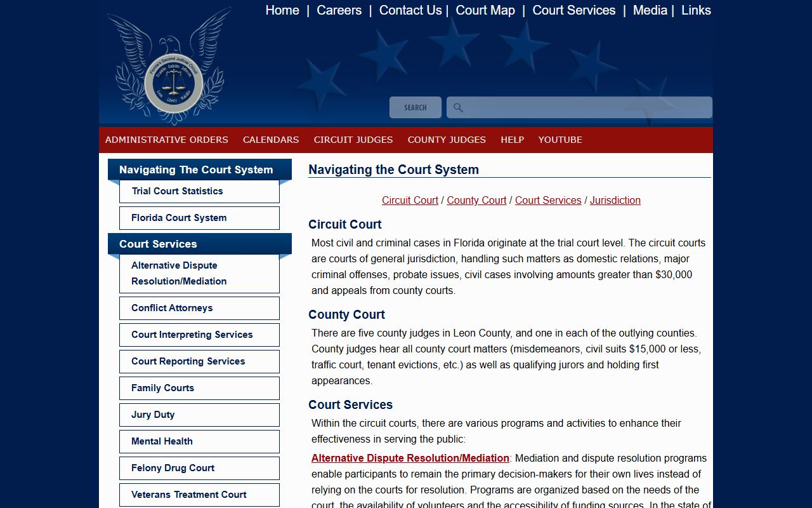The width and height of the screenshot is (812, 508).
Task: Open Court Reporting Services sidebar link
Action: point(199,361)
